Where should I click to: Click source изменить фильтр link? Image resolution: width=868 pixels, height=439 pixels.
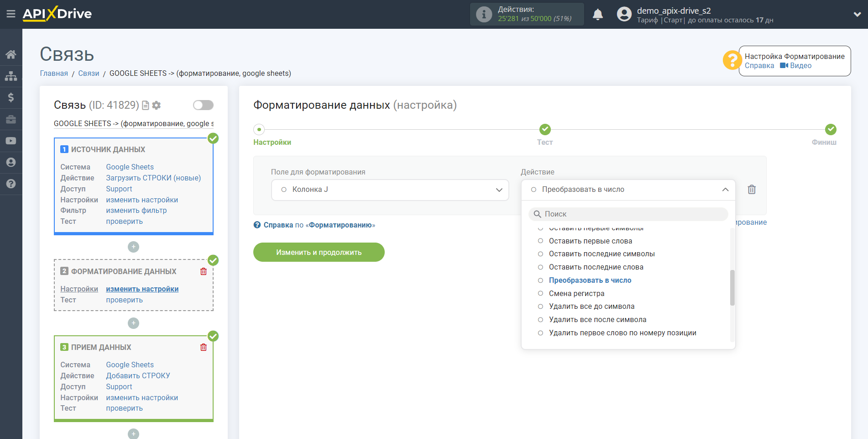pyautogui.click(x=136, y=211)
